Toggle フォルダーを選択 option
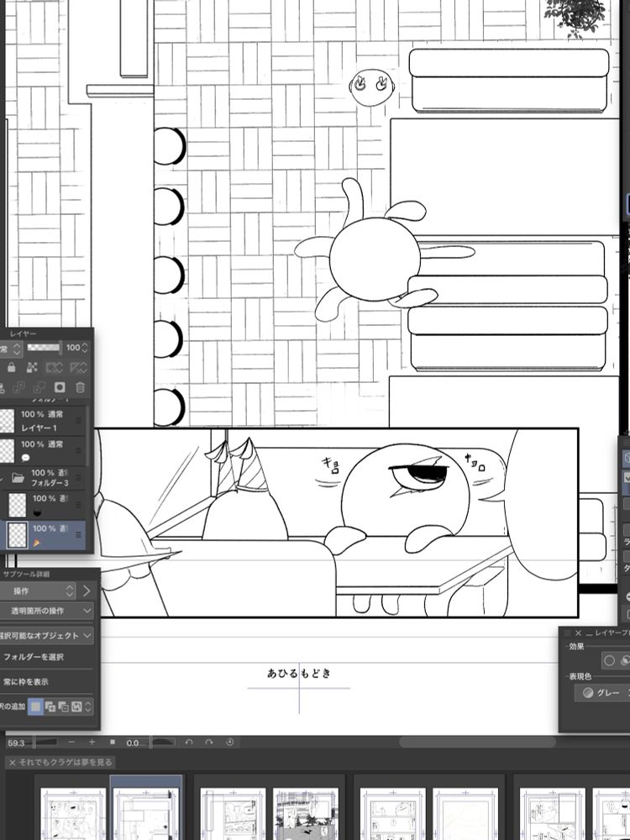Viewport: 630px width, 840px height. [x=34, y=657]
